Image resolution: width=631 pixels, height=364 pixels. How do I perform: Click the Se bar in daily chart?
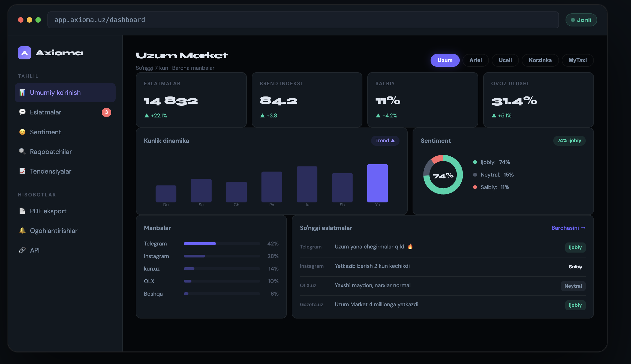coord(201,191)
